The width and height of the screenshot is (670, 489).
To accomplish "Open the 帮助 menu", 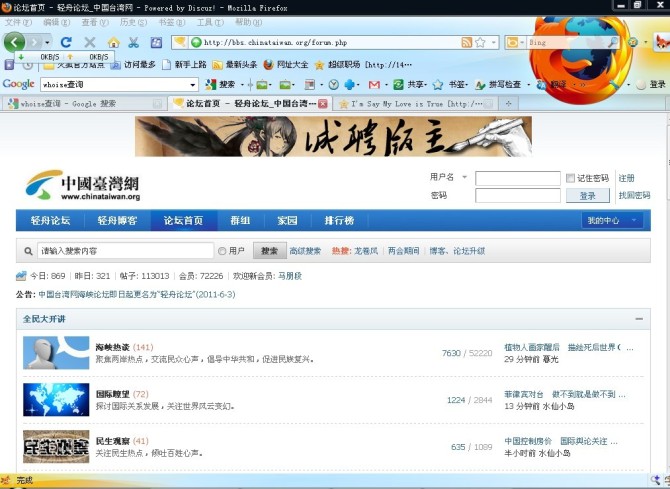I will coord(249,22).
